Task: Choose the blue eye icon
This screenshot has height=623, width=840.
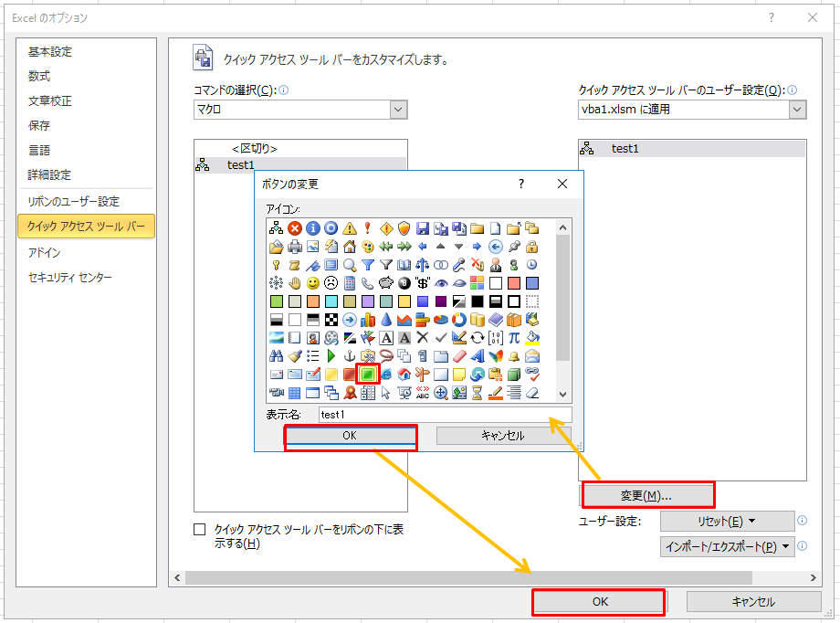Action: [440, 283]
